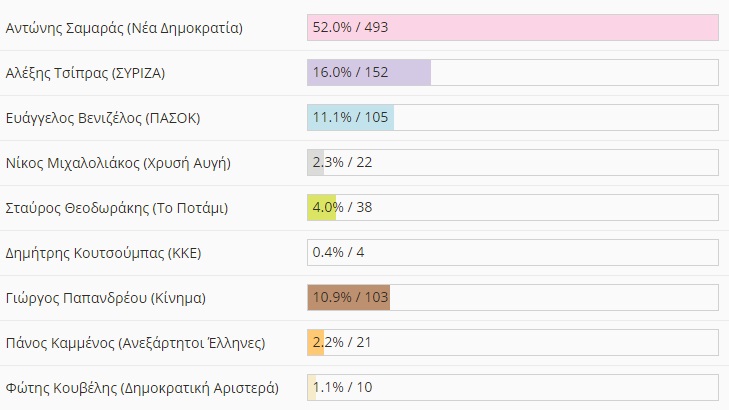
Task: Click the Φώτης Κουβέλης (Δημοκρατική Αριστερά) label
Action: (x=142, y=387)
